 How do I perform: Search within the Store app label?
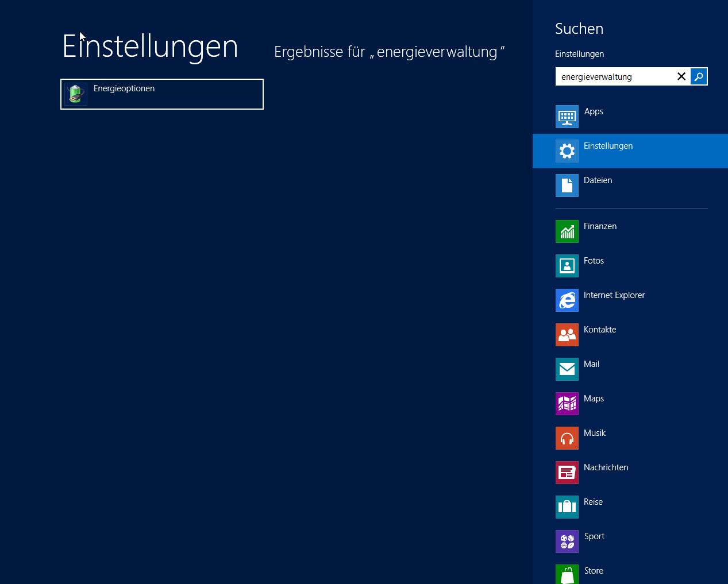pos(594,571)
